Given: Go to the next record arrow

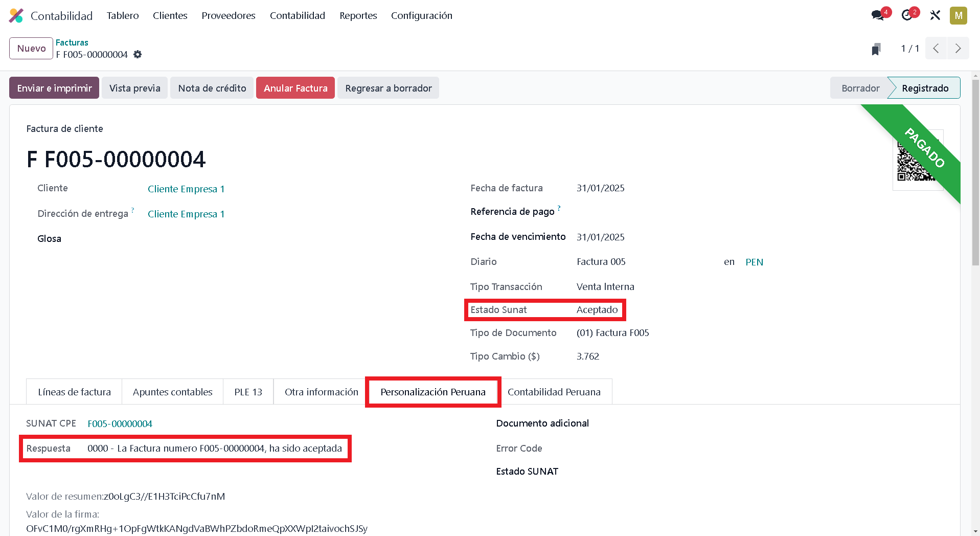Looking at the screenshot, I should point(958,49).
